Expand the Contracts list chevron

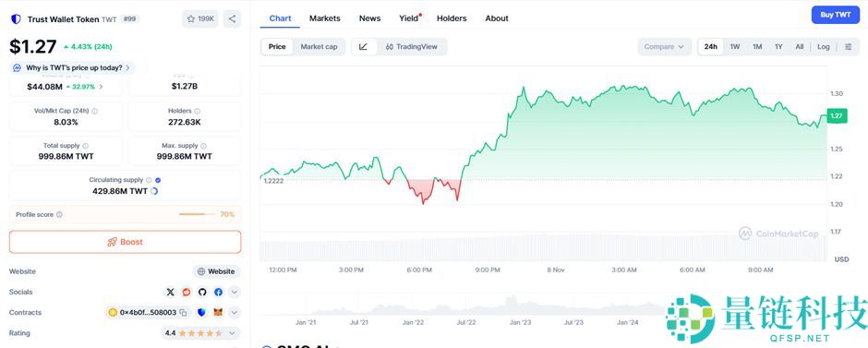(235, 313)
